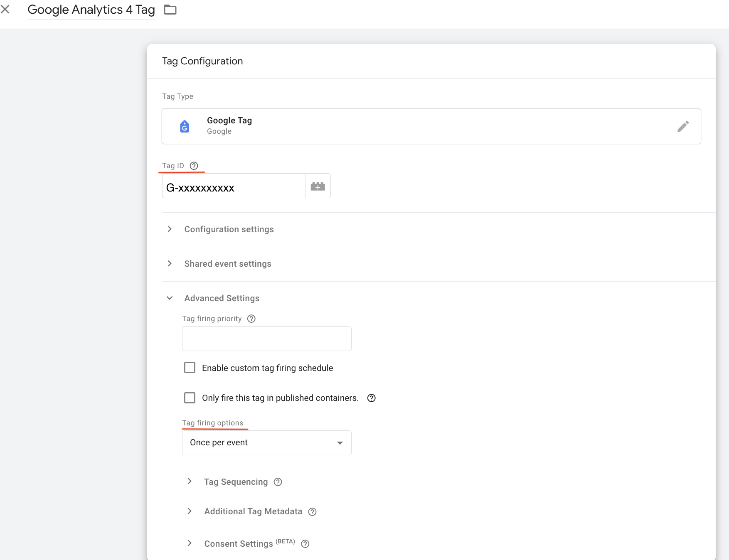Close the tag editor with the X icon
The image size is (729, 560).
[x=5, y=9]
